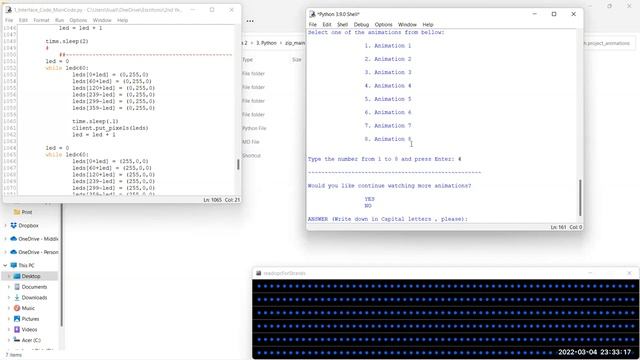The height and width of the screenshot is (360, 640).
Task: Click the Dropbox icon in Explorer sidebar
Action: pos(13,225)
